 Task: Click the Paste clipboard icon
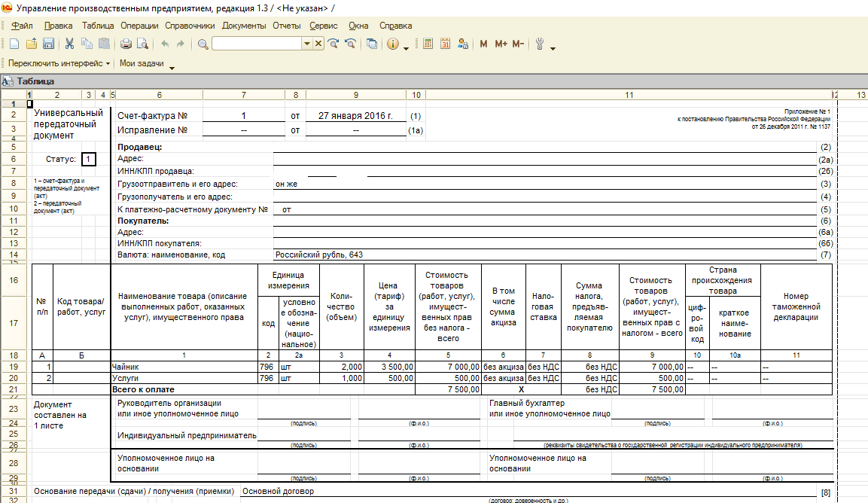(x=104, y=44)
